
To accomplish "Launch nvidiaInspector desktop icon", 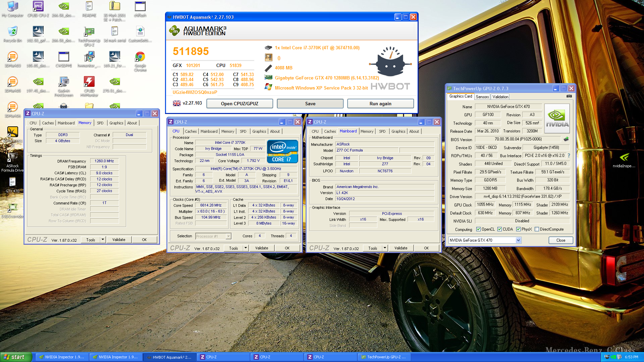I will [x=624, y=160].
